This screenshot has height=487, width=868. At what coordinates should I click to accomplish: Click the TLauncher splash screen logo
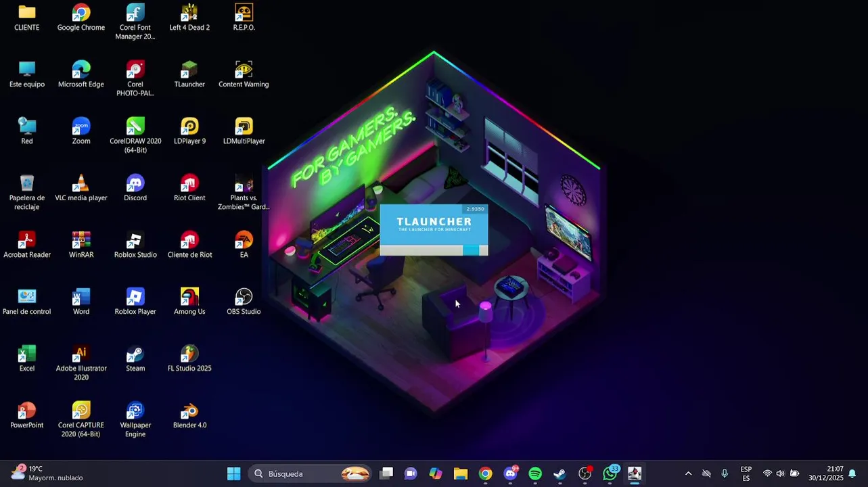pyautogui.click(x=434, y=224)
